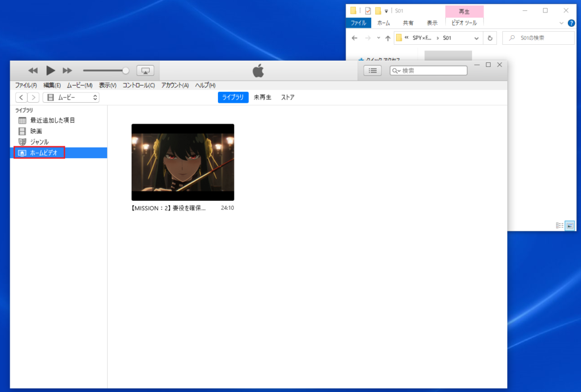Open the ヘルプ(H) menu

coord(205,85)
